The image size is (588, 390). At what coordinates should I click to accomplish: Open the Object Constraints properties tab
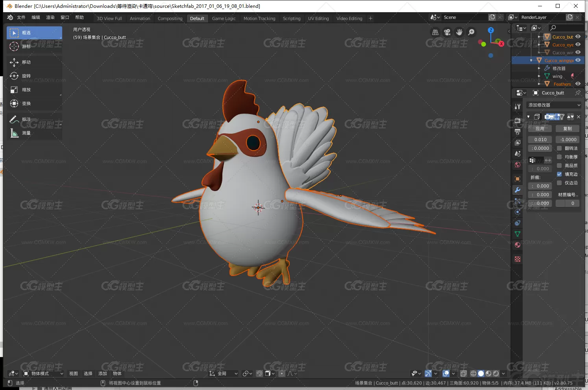tap(518, 223)
